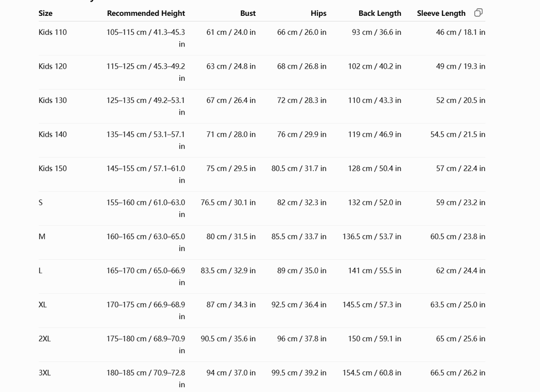Select the XL size row label

pos(43,305)
